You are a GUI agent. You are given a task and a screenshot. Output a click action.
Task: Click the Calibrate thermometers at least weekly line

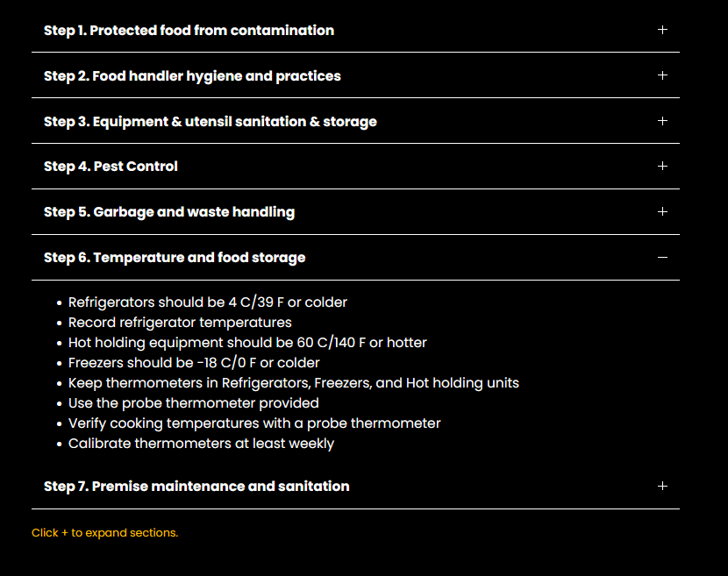(x=201, y=444)
